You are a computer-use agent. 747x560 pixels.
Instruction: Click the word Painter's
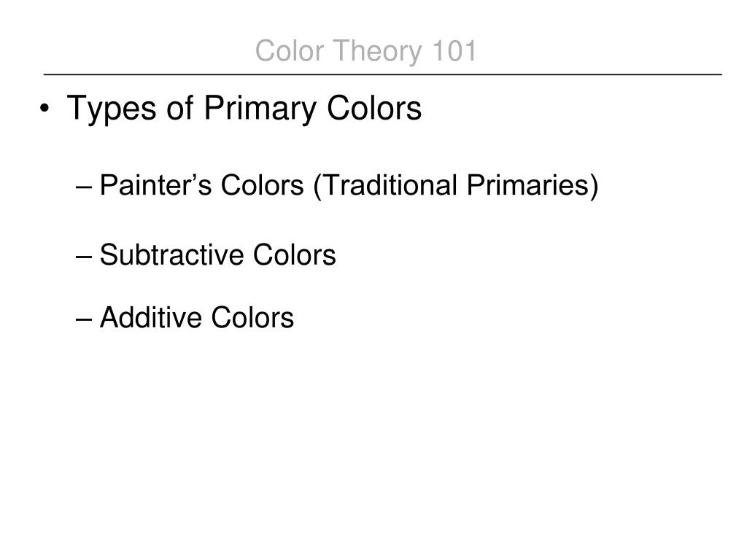click(x=155, y=184)
